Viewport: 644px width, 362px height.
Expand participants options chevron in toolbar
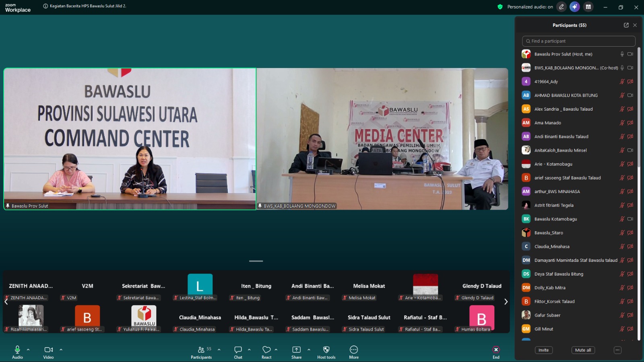point(219,350)
